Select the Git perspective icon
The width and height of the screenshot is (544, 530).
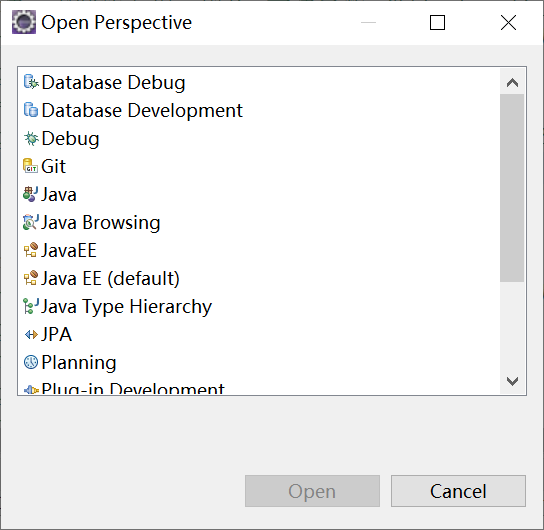(x=31, y=166)
